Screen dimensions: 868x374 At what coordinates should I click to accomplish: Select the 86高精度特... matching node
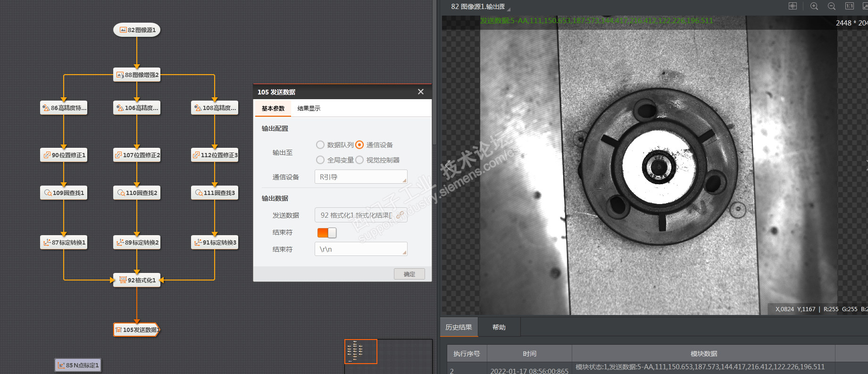coord(64,108)
